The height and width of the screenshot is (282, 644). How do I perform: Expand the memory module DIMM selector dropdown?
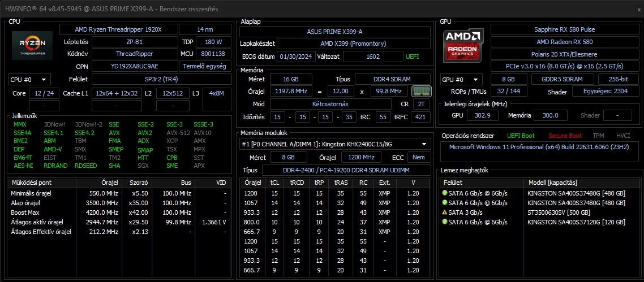(335, 144)
